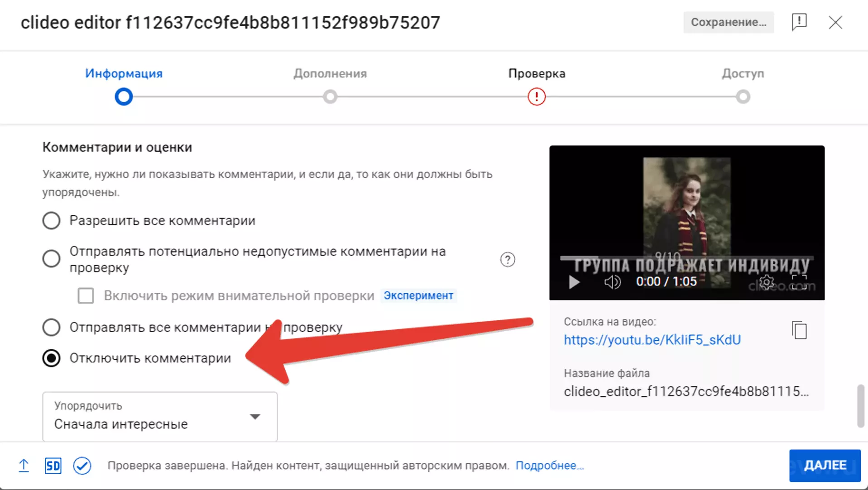The height and width of the screenshot is (490, 868).
Task: Click the video preview thumbnail
Action: (687, 223)
